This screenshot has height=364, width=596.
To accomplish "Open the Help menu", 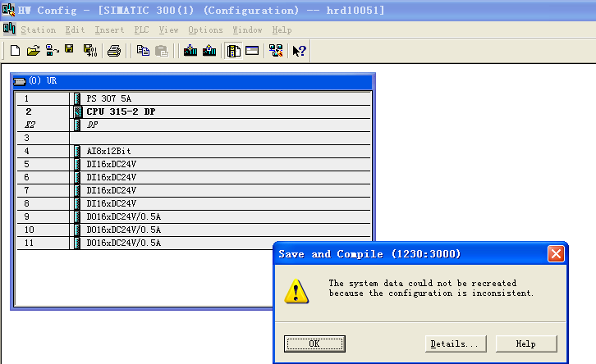I will point(282,30).
